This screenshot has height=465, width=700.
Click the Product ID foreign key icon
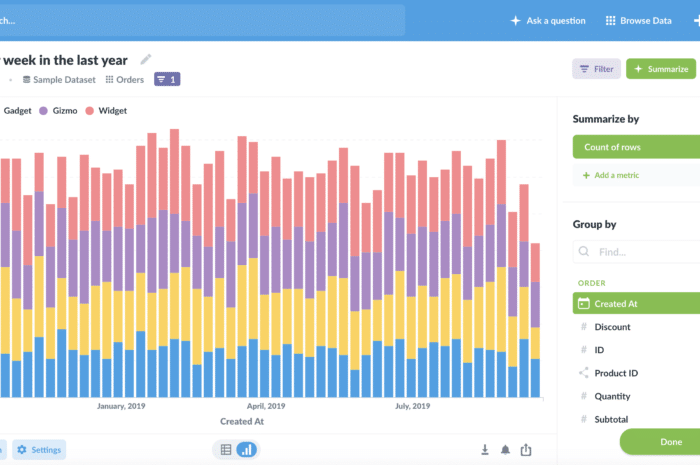(x=584, y=373)
